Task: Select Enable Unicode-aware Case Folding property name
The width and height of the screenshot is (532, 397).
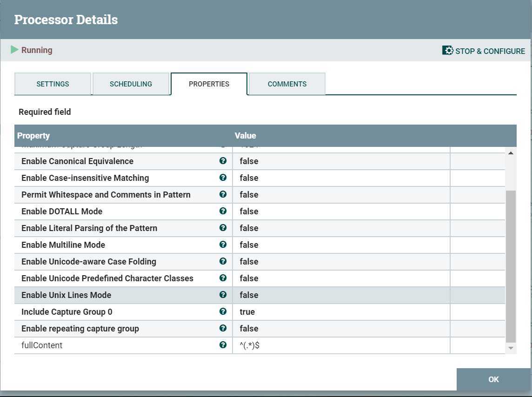Action: click(x=88, y=261)
